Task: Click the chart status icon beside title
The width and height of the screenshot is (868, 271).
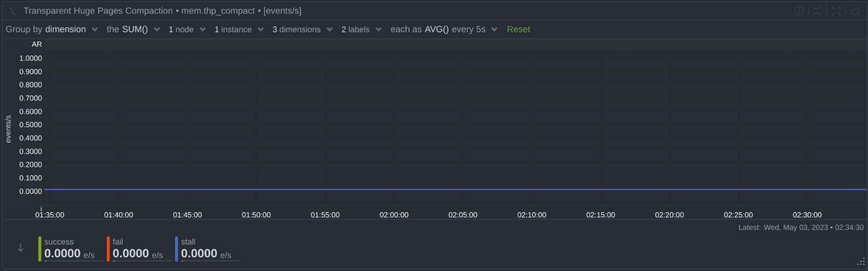Action: click(x=13, y=11)
